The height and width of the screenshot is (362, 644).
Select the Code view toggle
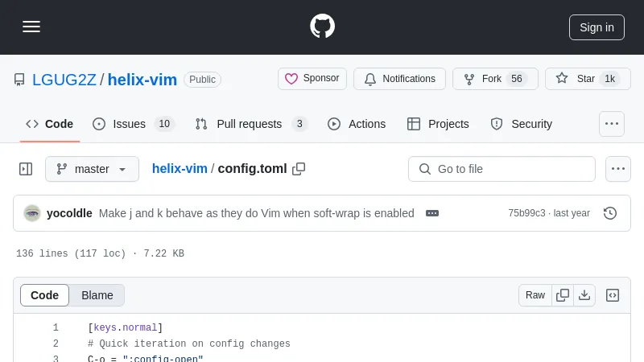point(45,295)
